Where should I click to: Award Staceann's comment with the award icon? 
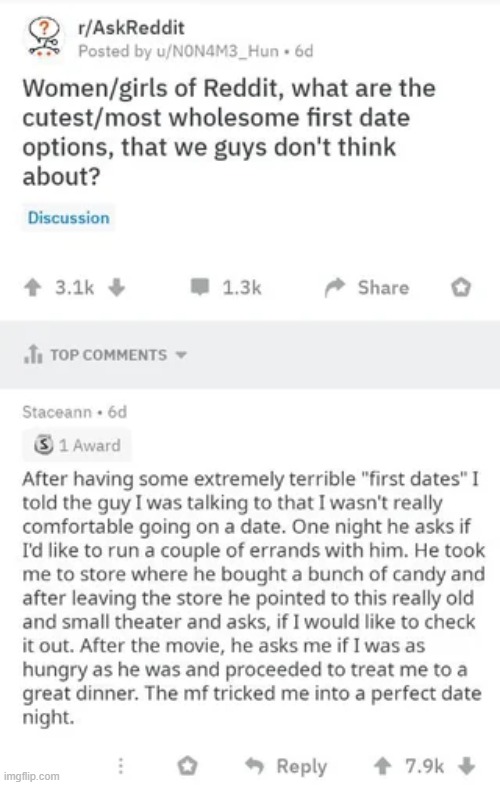click(188, 765)
